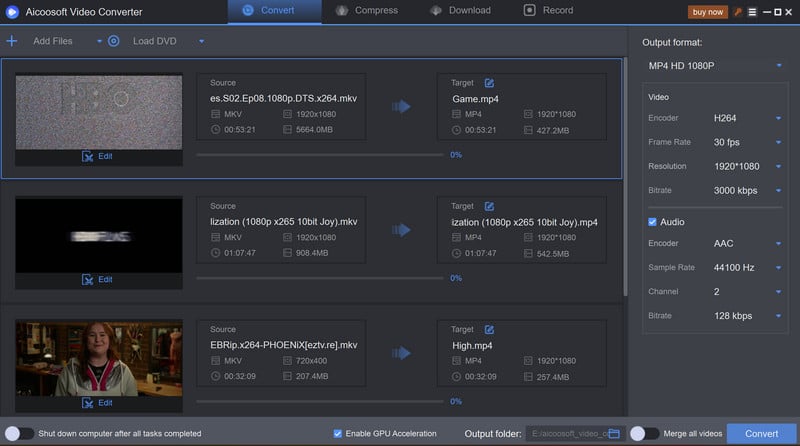
Task: Click the Record tab's icon
Action: pos(530,10)
